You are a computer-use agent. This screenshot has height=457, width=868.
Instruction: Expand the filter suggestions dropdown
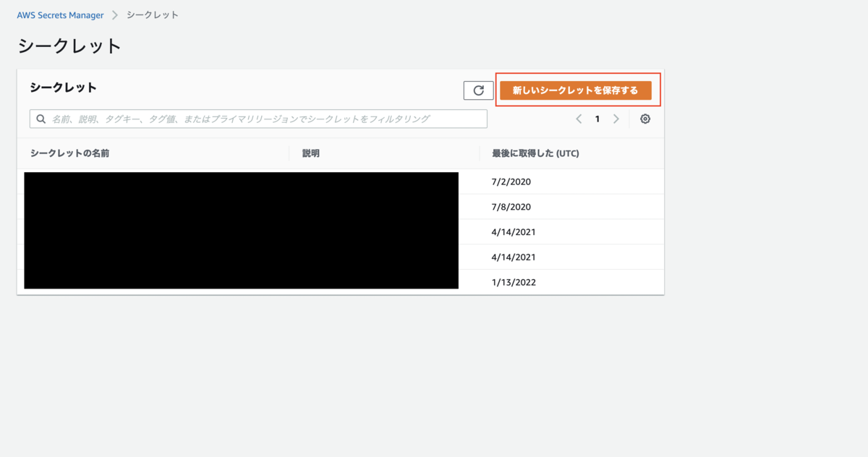click(x=258, y=118)
